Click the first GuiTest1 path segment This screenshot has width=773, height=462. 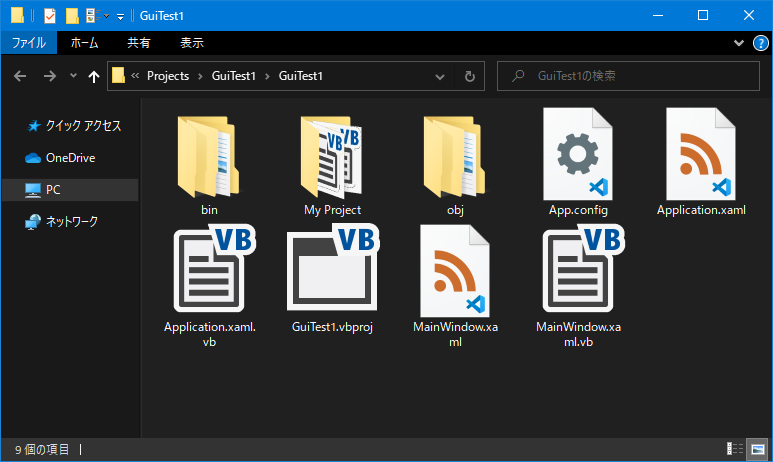pyautogui.click(x=234, y=76)
